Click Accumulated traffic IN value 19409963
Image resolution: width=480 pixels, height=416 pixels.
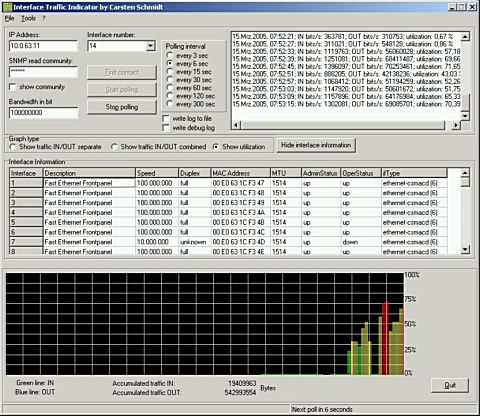[x=242, y=383]
